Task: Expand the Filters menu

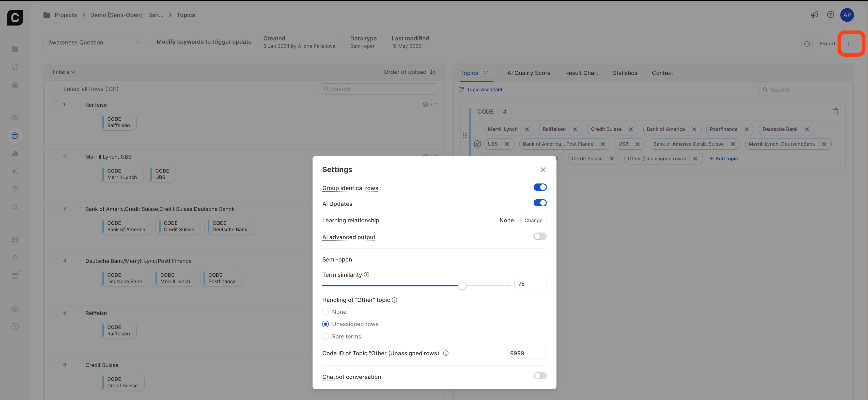Action: 64,72
